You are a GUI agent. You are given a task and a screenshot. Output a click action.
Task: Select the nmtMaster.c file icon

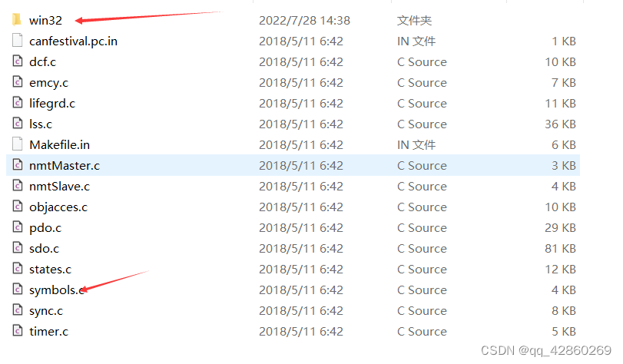pos(18,164)
